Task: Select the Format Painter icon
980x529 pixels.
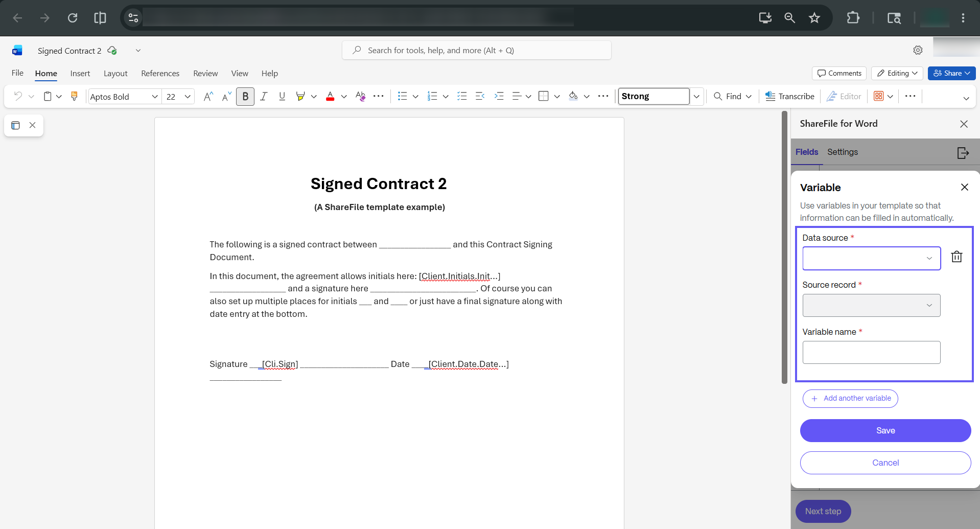Action: [x=74, y=96]
